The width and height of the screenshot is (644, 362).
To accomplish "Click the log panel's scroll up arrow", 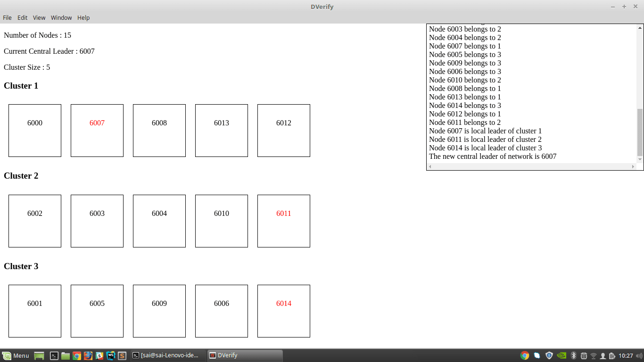I will tap(640, 27).
